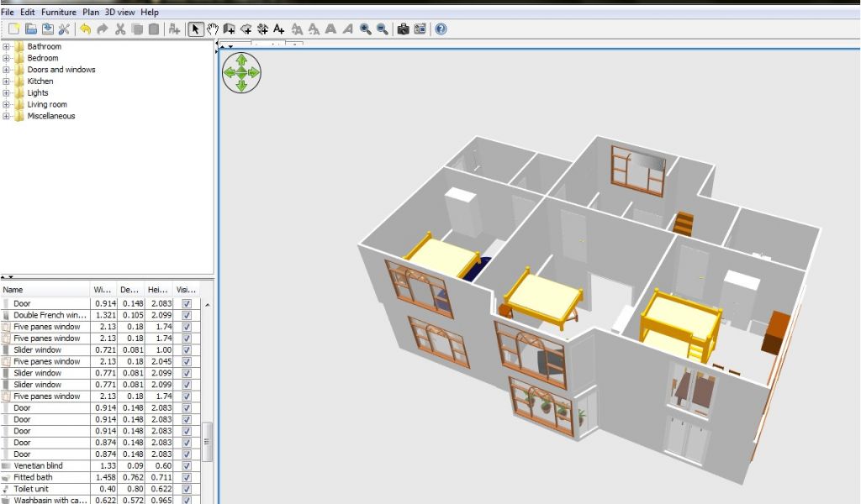Click the Undo arrow icon
This screenshot has width=861, height=504.
[x=85, y=29]
